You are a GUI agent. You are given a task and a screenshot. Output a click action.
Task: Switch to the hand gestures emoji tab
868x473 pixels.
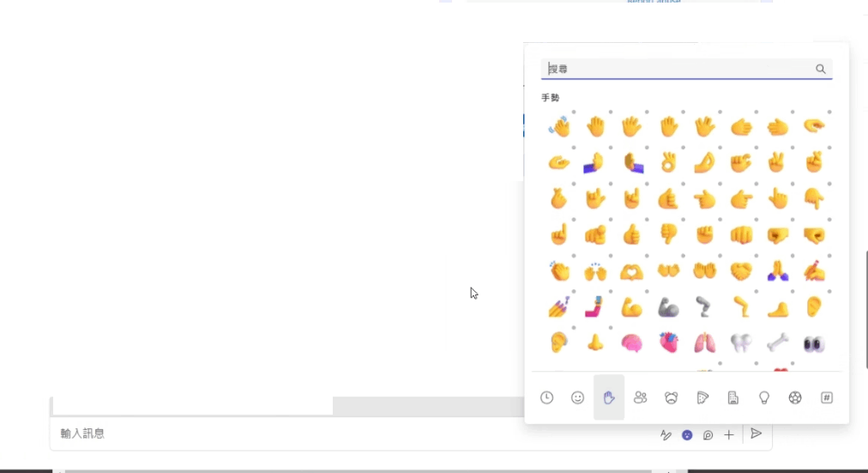click(609, 397)
